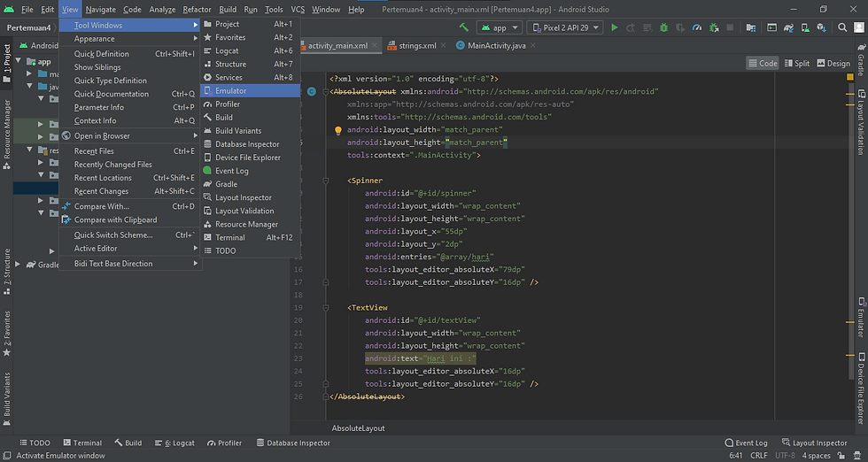Switch editor to Design view

click(x=833, y=63)
